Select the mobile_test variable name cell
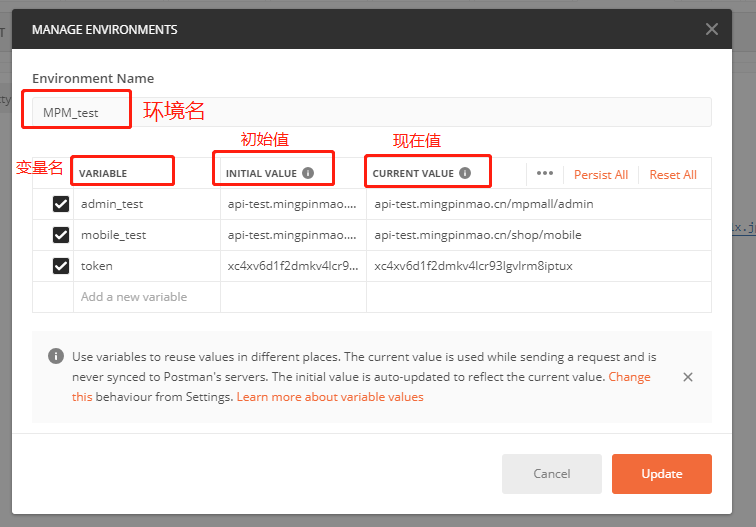This screenshot has height=527, width=756. [147, 235]
